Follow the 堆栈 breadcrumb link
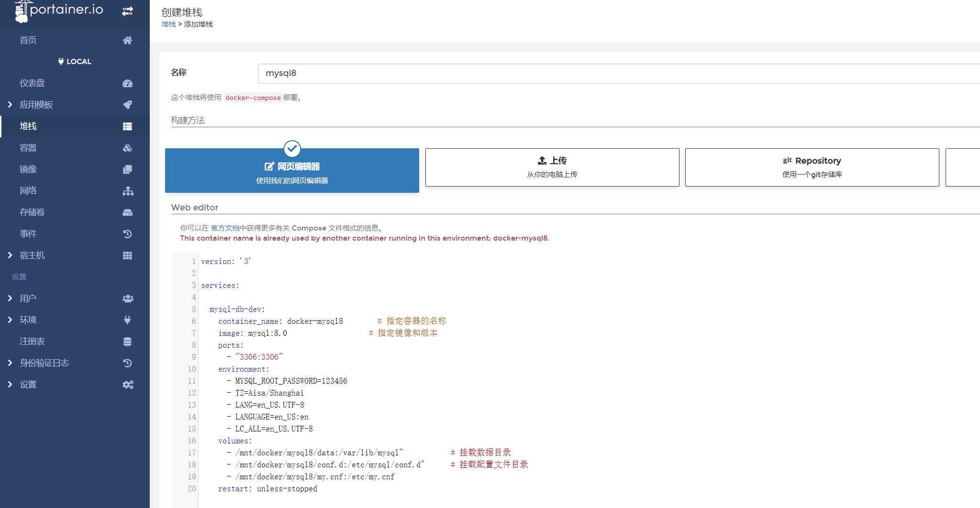The height and width of the screenshot is (508, 980). pyautogui.click(x=168, y=24)
